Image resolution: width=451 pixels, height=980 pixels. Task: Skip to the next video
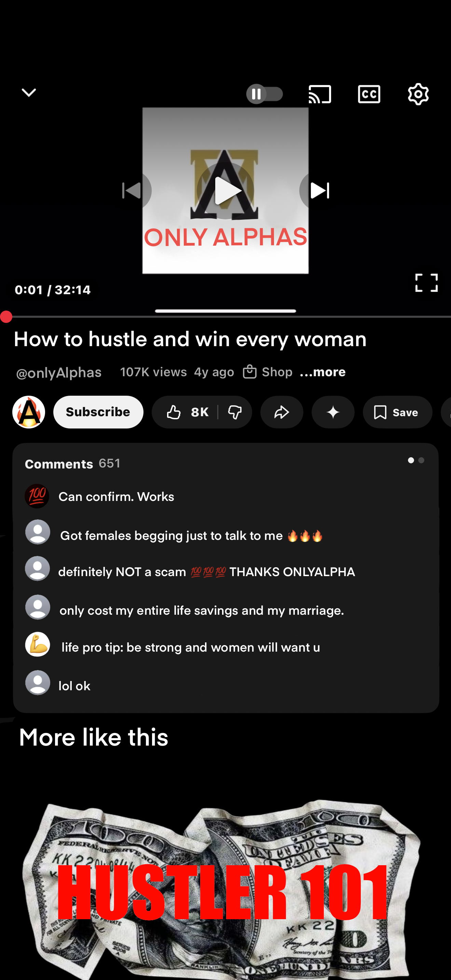319,190
